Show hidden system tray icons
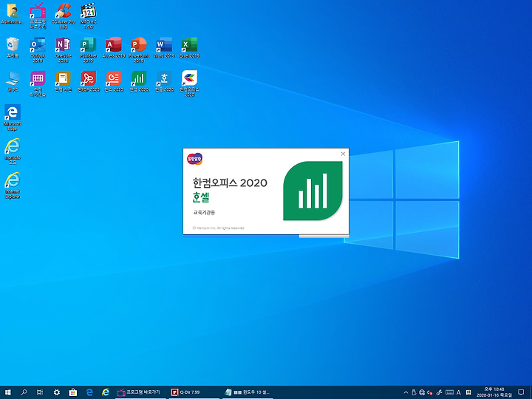Image resolution: width=532 pixels, height=399 pixels. (406, 392)
